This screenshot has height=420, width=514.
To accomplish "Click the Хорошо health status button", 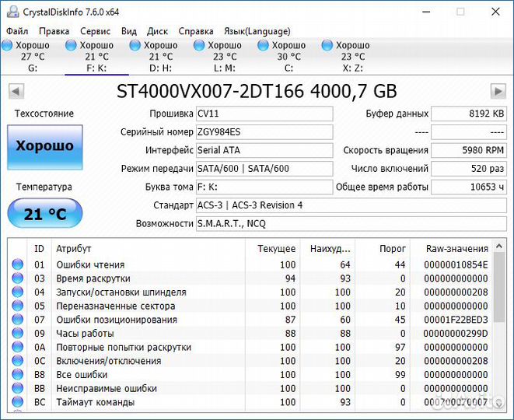I will (45, 147).
